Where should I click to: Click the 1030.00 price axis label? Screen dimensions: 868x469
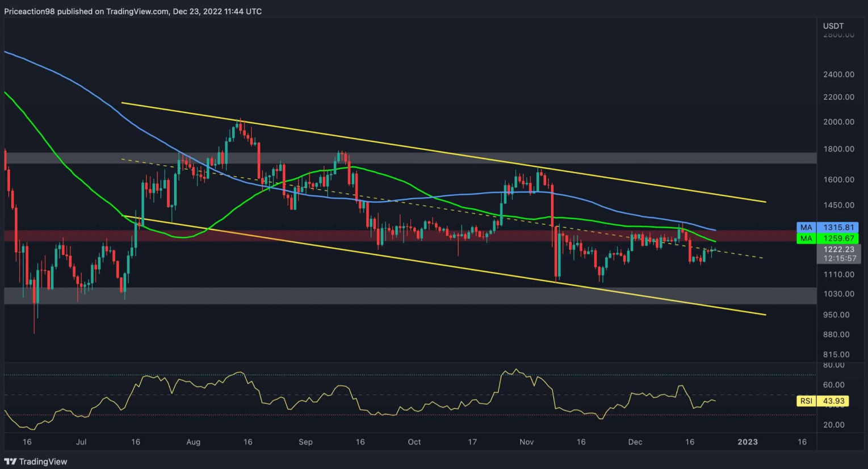pos(838,294)
